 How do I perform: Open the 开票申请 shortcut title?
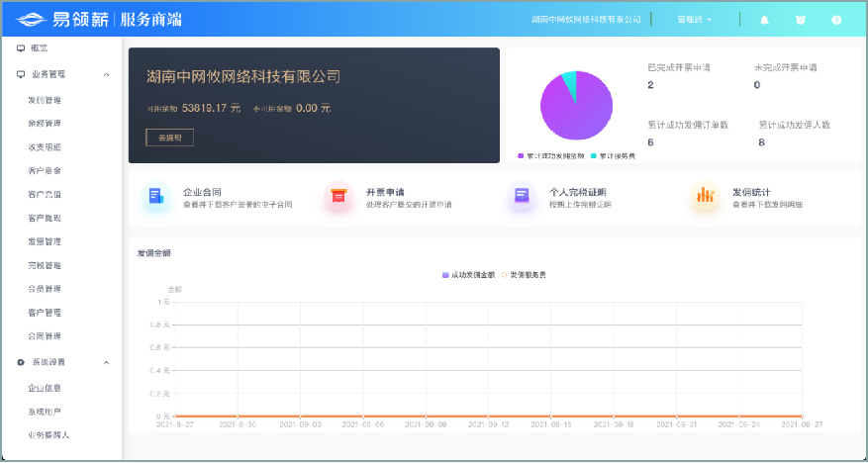(x=385, y=193)
